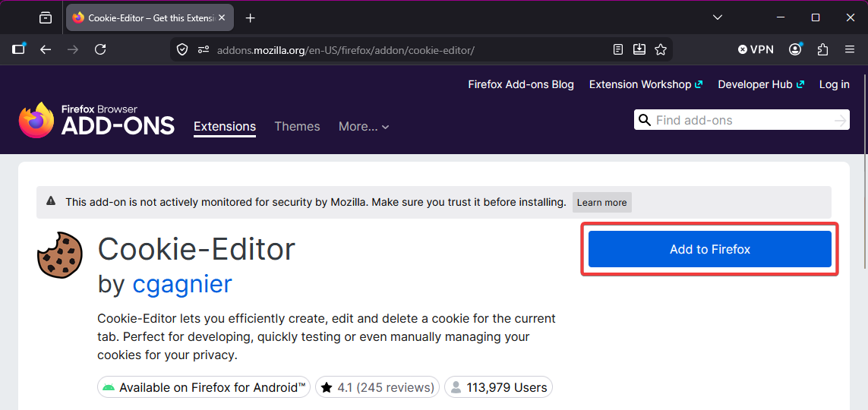The height and width of the screenshot is (410, 868).
Task: Click the Learn more button in warning
Action: click(x=601, y=203)
